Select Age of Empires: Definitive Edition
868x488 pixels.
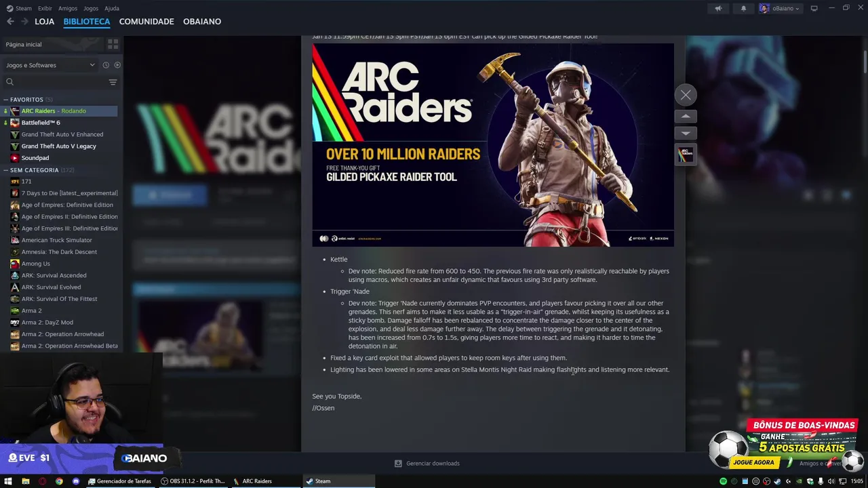60,205
